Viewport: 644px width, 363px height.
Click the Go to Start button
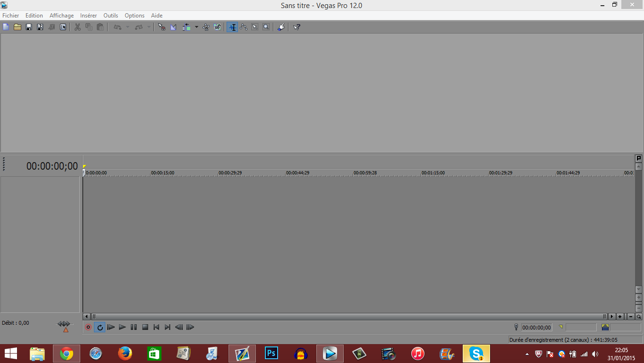click(x=156, y=327)
